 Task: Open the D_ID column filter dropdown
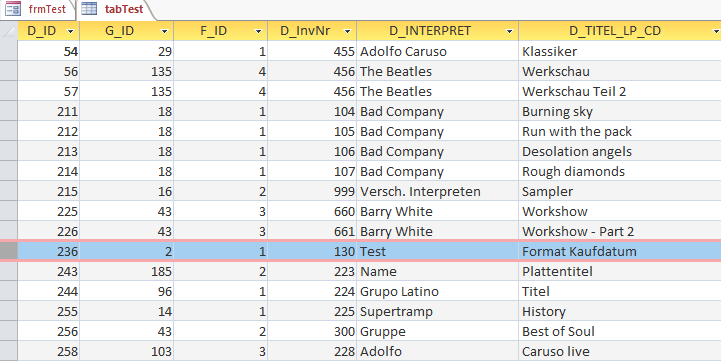click(70, 31)
